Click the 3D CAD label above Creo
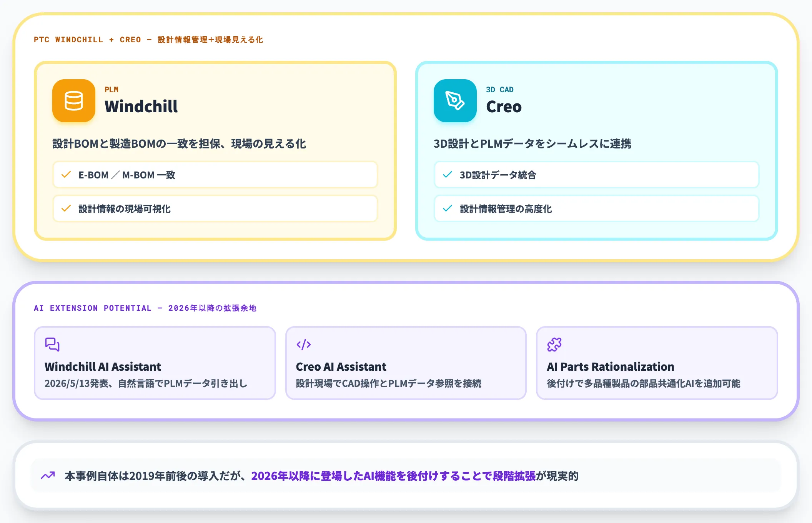This screenshot has height=523, width=812. (x=500, y=90)
